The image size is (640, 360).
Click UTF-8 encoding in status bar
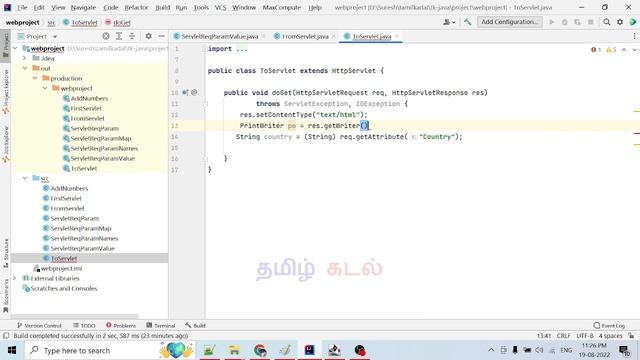click(x=585, y=336)
